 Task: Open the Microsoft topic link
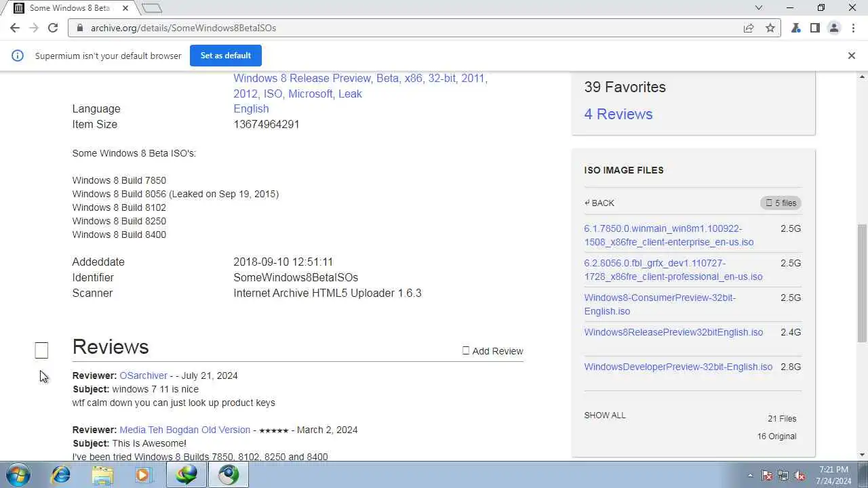[310, 94]
